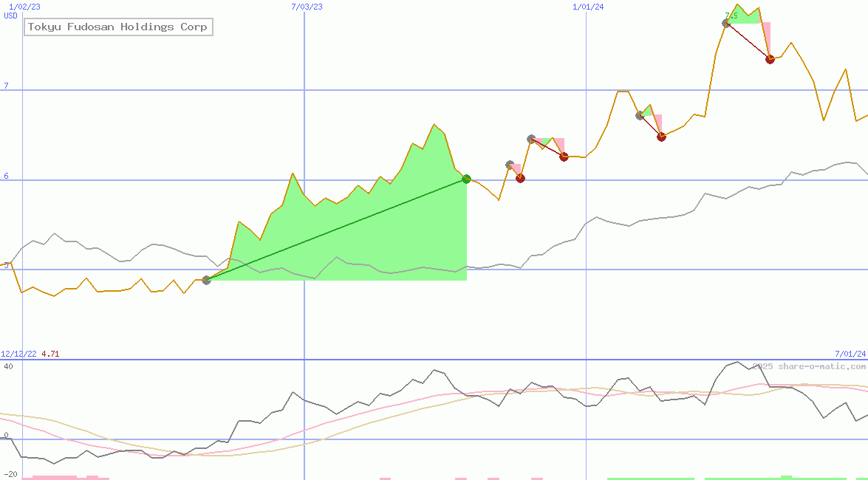The image size is (868, 480).
Task: Select the red dot marker under the small mid-chart peak
Action: click(520, 178)
